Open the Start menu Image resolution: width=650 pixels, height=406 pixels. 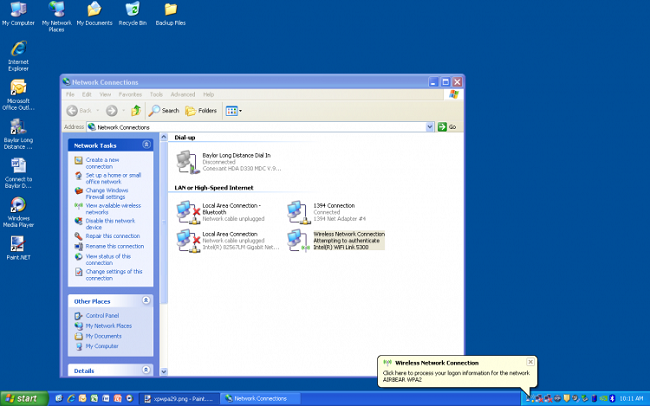tap(24, 399)
